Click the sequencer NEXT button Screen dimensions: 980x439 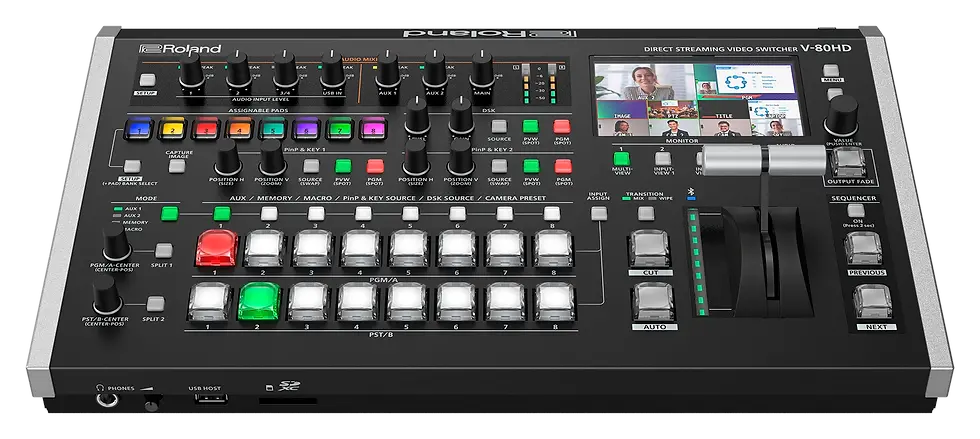[x=874, y=303]
